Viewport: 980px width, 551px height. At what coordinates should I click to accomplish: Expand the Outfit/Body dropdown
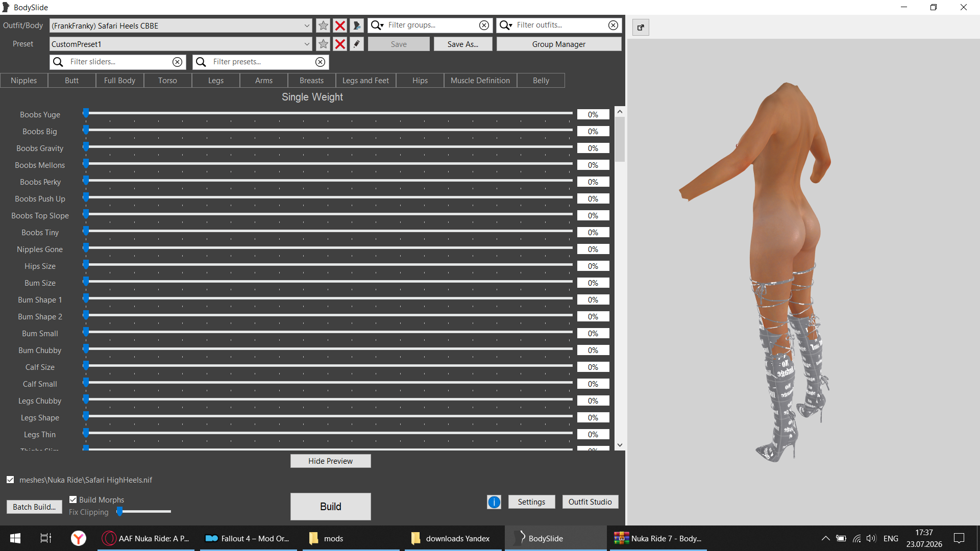pyautogui.click(x=307, y=26)
